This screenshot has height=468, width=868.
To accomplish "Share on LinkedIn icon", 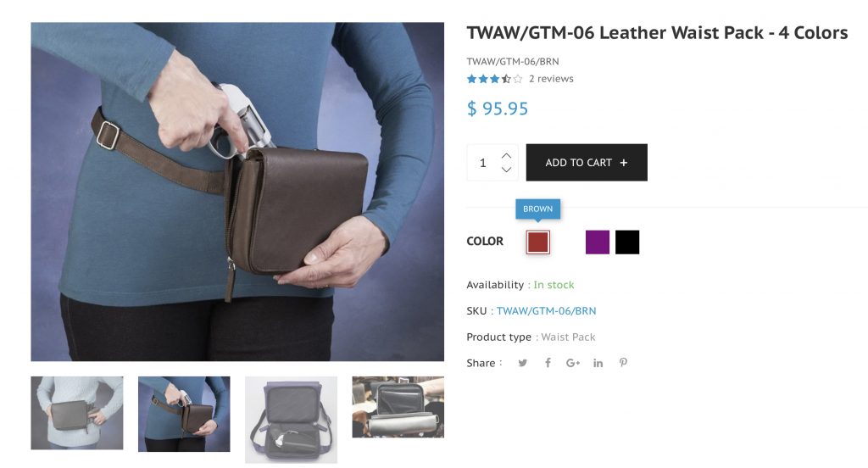I will coord(598,363).
